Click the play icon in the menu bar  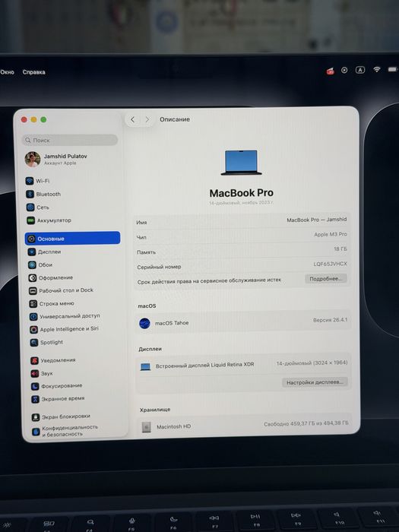(344, 70)
